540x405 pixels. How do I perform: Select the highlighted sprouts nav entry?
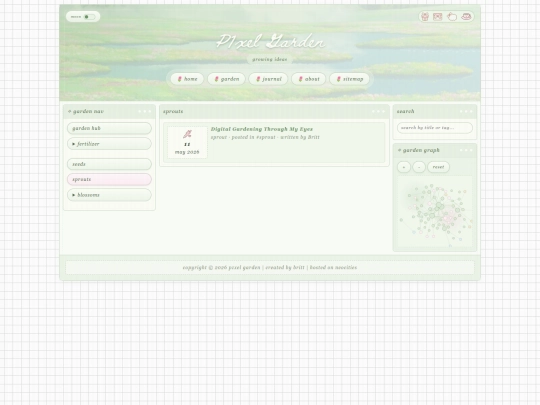coord(109,179)
